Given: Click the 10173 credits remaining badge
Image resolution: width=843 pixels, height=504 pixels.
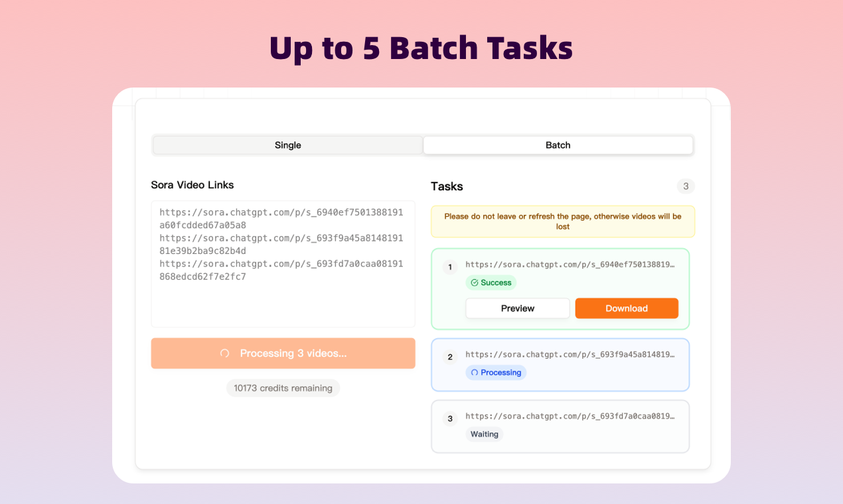Looking at the screenshot, I should click(x=283, y=388).
